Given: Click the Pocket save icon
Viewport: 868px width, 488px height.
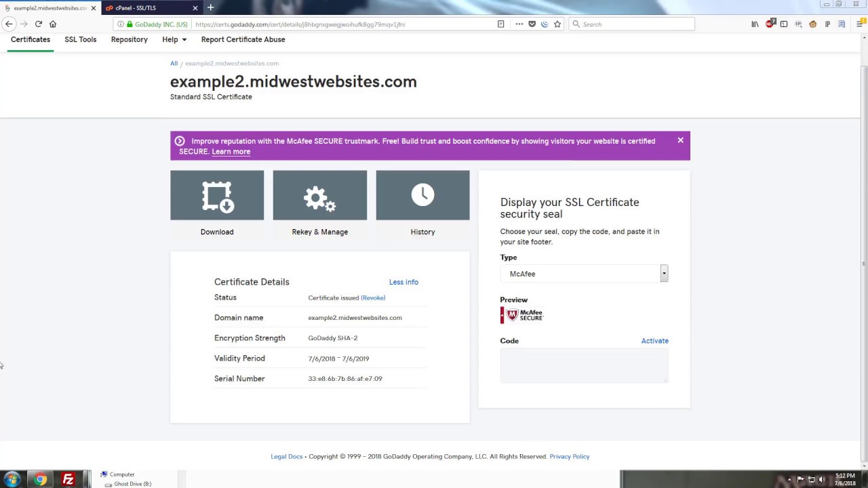Looking at the screenshot, I should 532,24.
